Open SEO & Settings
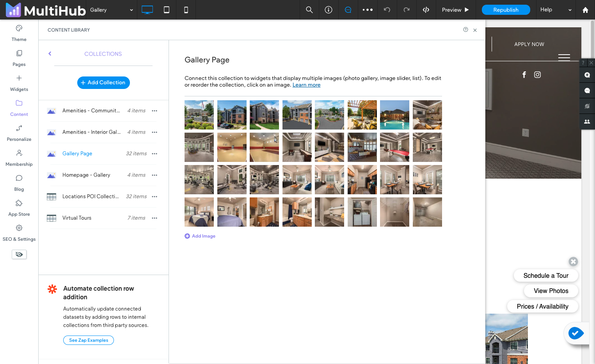 point(19,233)
